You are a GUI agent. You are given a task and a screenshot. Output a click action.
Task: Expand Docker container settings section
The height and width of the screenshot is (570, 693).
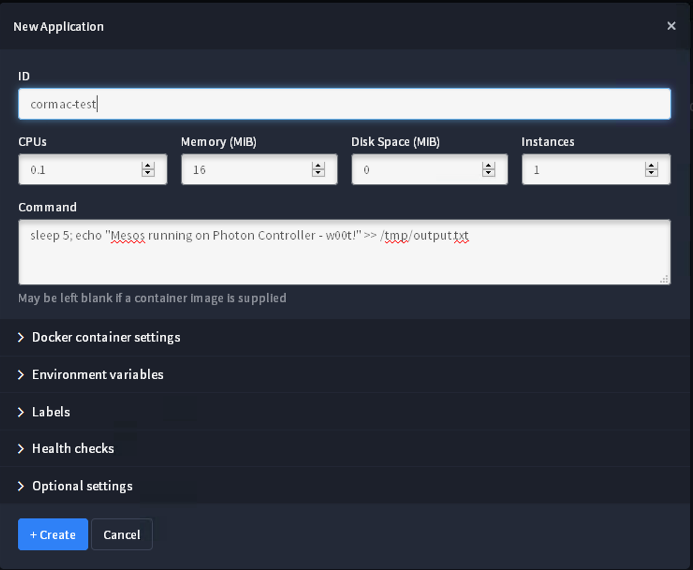(105, 337)
